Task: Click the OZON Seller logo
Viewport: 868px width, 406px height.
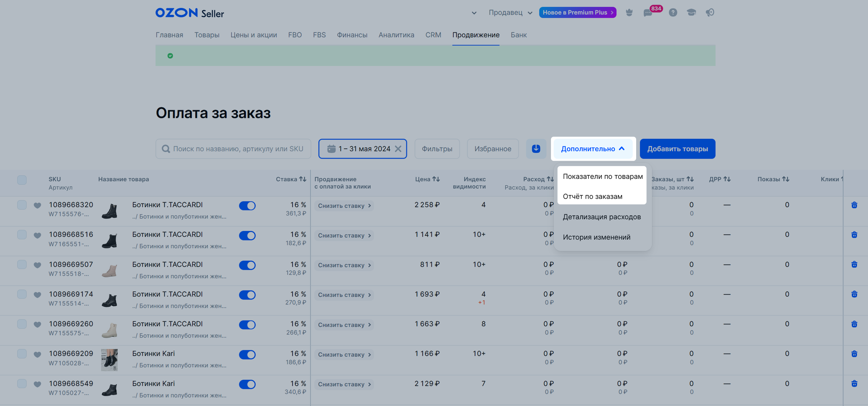Action: click(x=190, y=13)
